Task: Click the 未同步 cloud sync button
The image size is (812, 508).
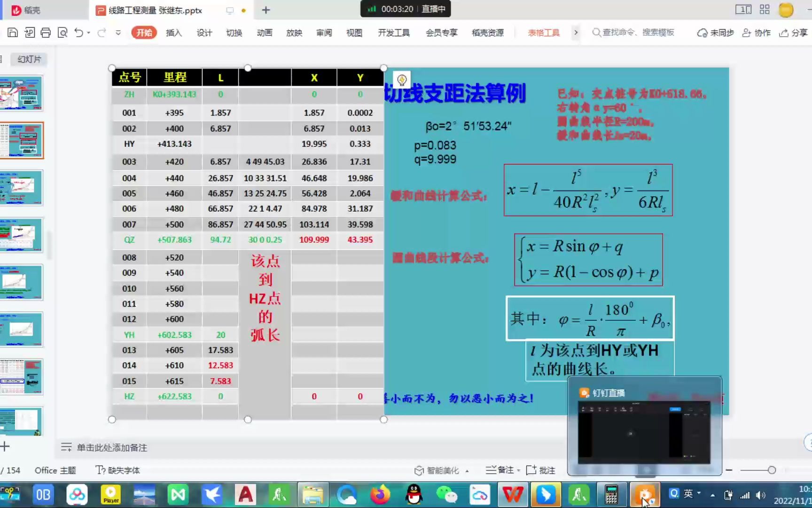Action: [715, 32]
